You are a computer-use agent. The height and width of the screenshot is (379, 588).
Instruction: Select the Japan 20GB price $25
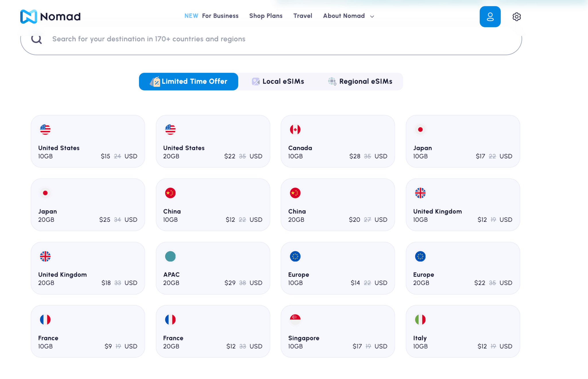(x=105, y=220)
